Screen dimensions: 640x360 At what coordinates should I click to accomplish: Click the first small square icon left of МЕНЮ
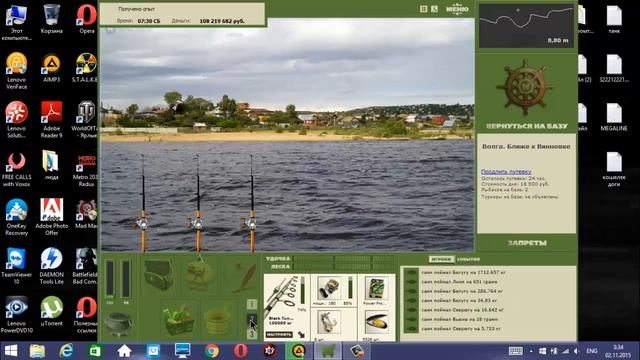[x=424, y=9]
